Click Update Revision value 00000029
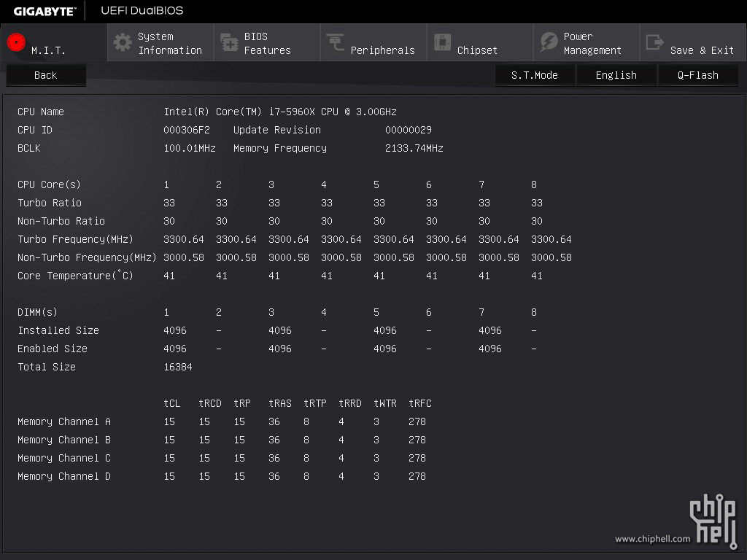This screenshot has height=560, width=747. click(409, 130)
